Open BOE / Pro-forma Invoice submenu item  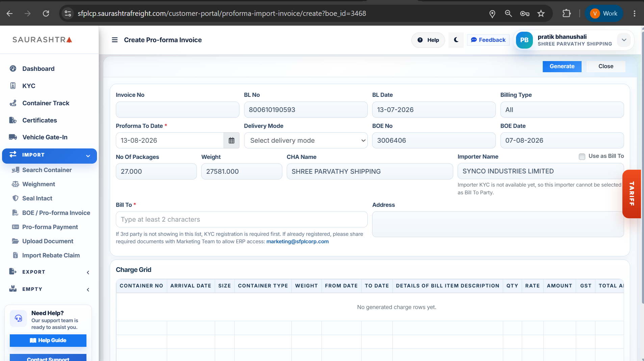pyautogui.click(x=56, y=213)
